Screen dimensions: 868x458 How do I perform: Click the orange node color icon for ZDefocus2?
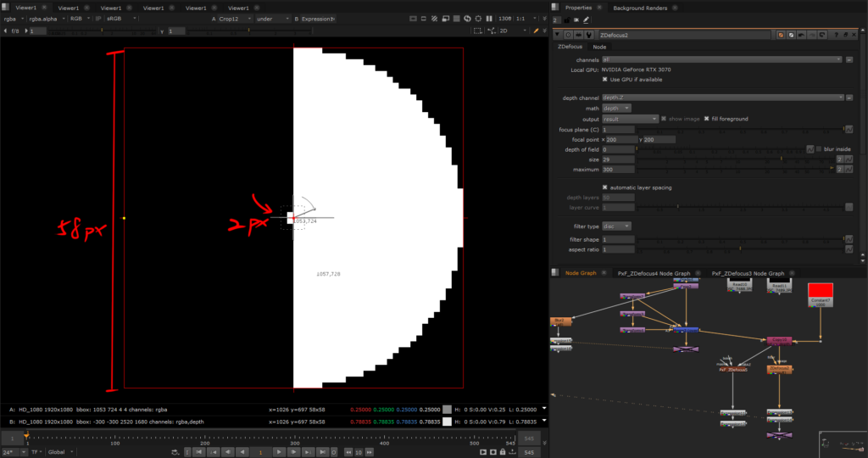point(781,35)
